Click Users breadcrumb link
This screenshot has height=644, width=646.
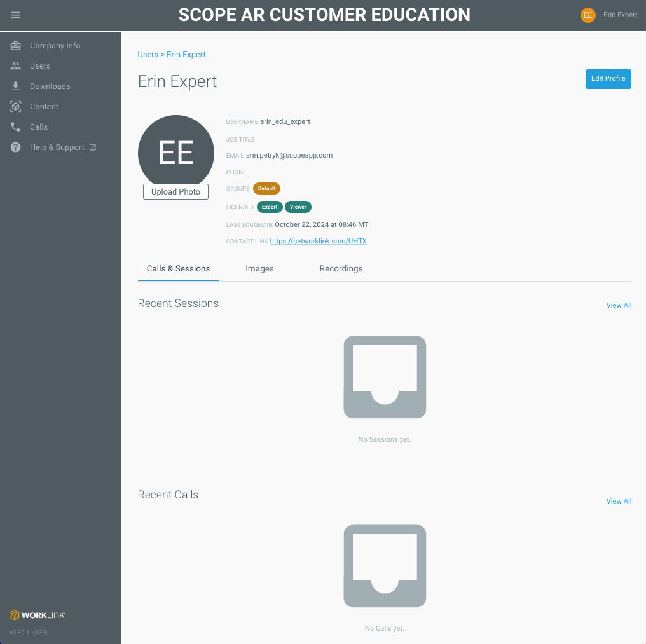(x=148, y=55)
